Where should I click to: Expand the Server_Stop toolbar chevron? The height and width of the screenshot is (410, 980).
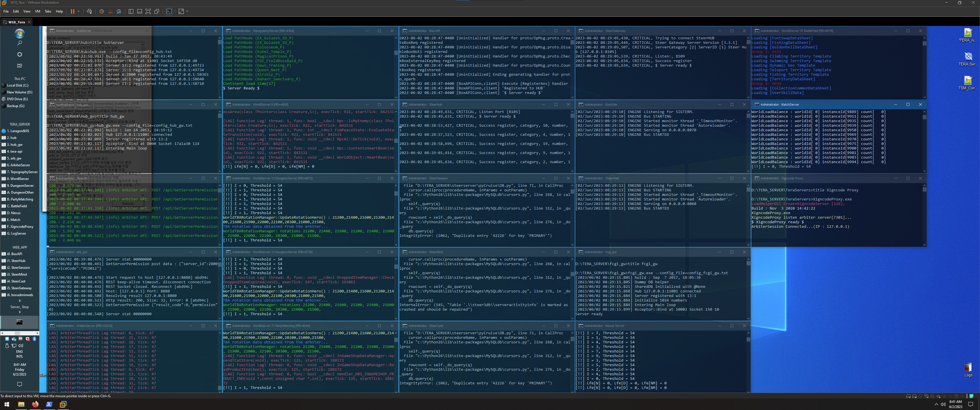pos(20,312)
